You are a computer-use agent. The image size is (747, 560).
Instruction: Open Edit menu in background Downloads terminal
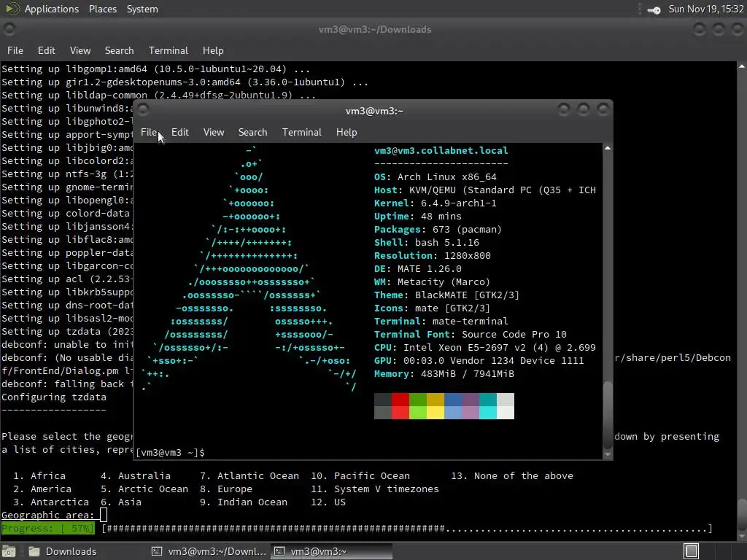[x=46, y=50]
